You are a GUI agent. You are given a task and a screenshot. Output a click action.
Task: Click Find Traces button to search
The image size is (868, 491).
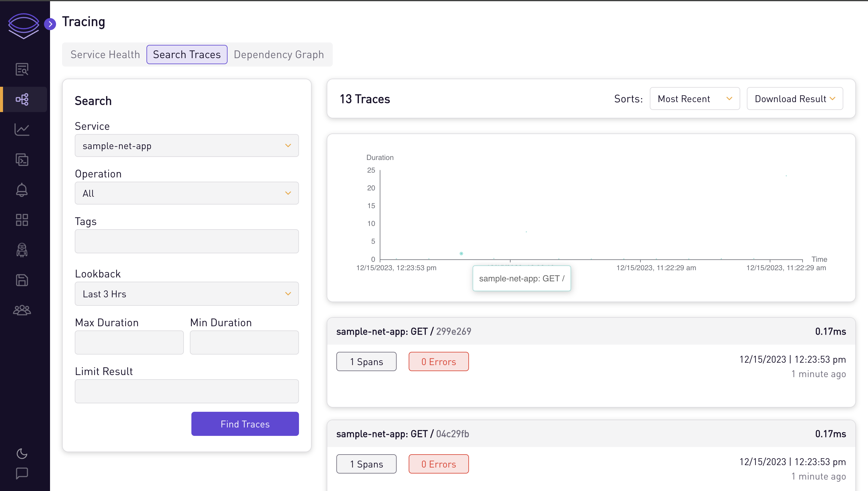tap(245, 424)
